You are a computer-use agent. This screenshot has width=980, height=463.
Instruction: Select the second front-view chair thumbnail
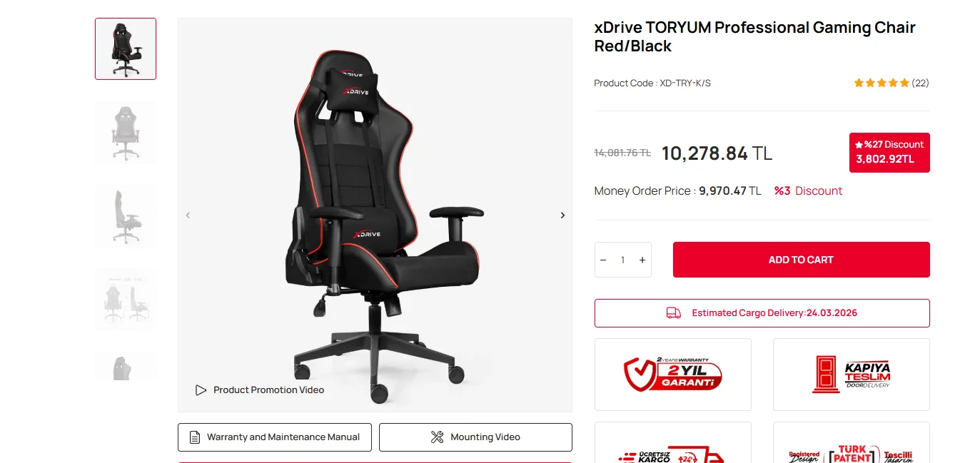tap(126, 133)
